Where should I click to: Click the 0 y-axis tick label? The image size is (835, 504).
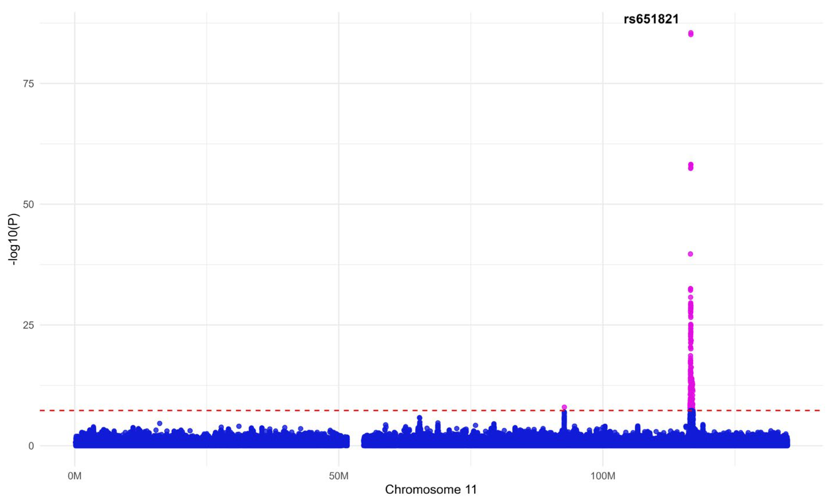[31, 446]
